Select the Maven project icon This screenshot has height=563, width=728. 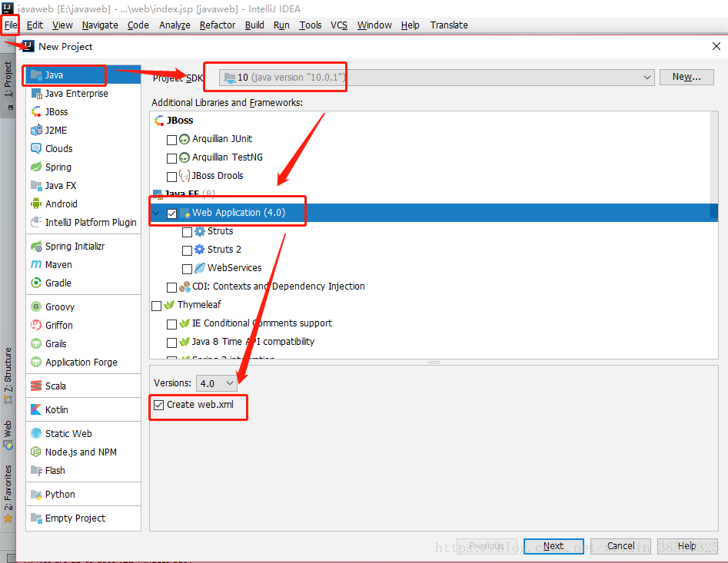pyautogui.click(x=36, y=265)
